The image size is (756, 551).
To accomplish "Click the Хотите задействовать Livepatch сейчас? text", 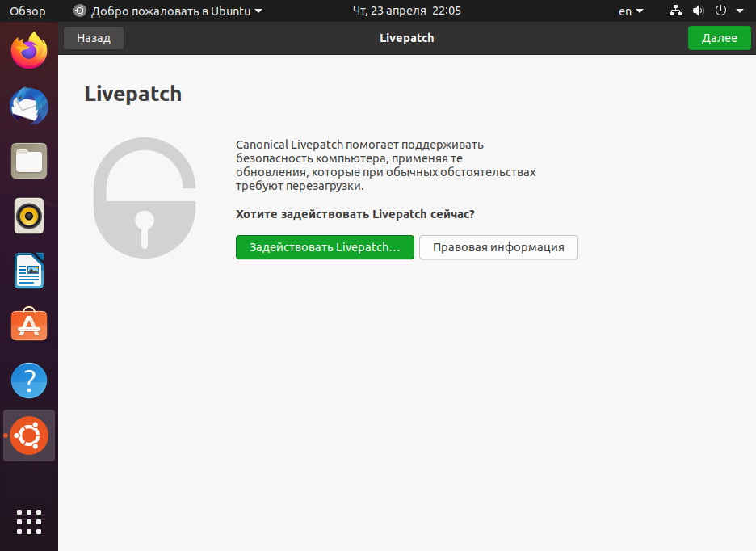I will (355, 214).
